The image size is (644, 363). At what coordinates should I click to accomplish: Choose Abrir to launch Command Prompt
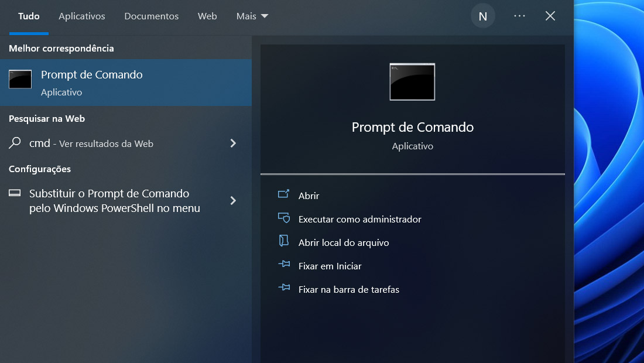click(309, 196)
